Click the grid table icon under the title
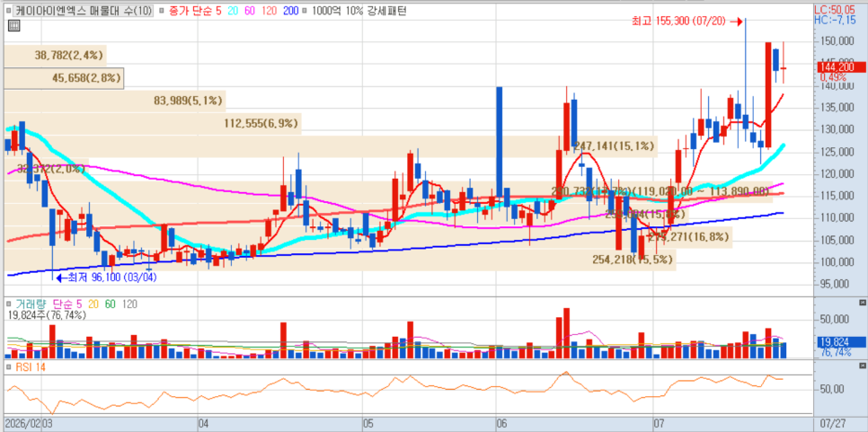The width and height of the screenshot is (868, 432). pos(13,25)
